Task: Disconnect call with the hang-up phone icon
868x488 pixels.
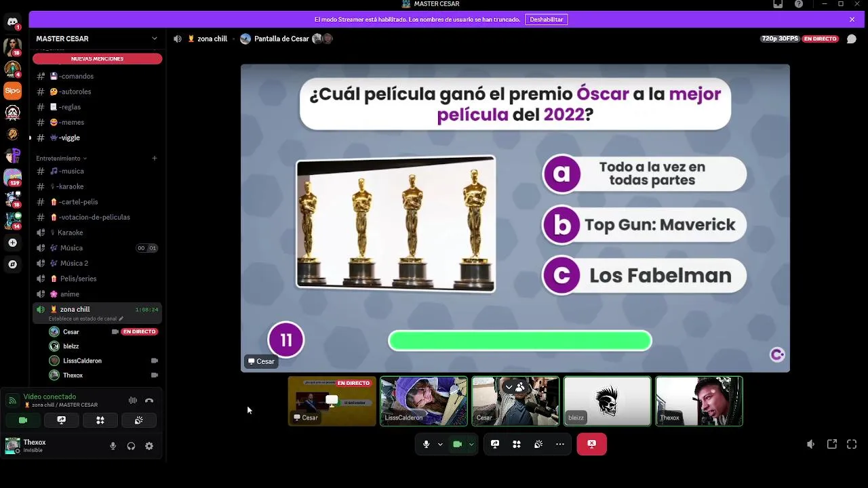Action: [x=149, y=401]
